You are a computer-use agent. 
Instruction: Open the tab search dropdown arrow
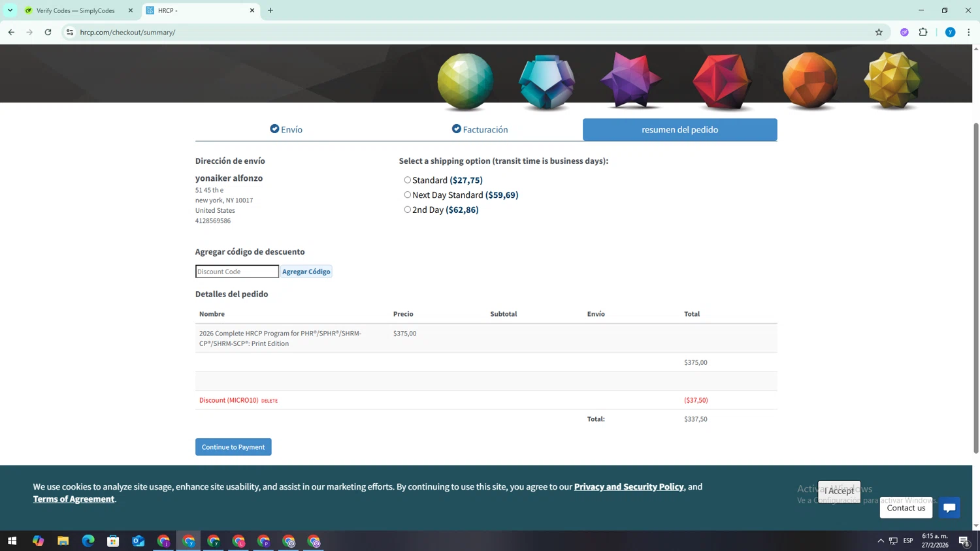[10, 10]
